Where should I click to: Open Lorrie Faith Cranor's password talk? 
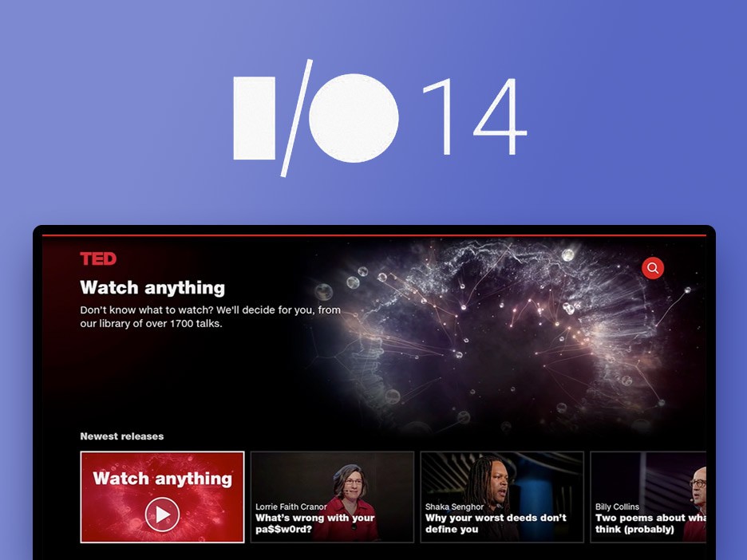click(332, 497)
